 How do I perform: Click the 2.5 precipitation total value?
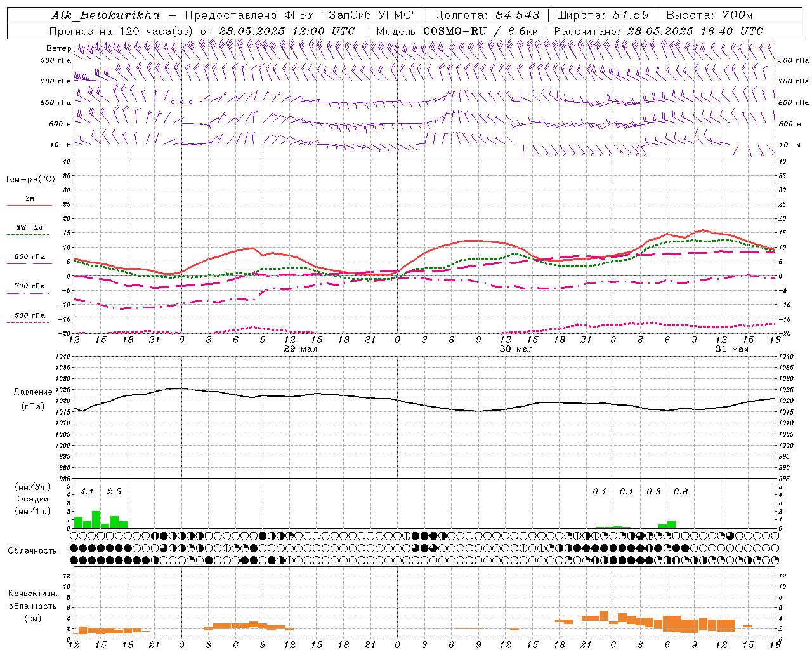pos(114,492)
